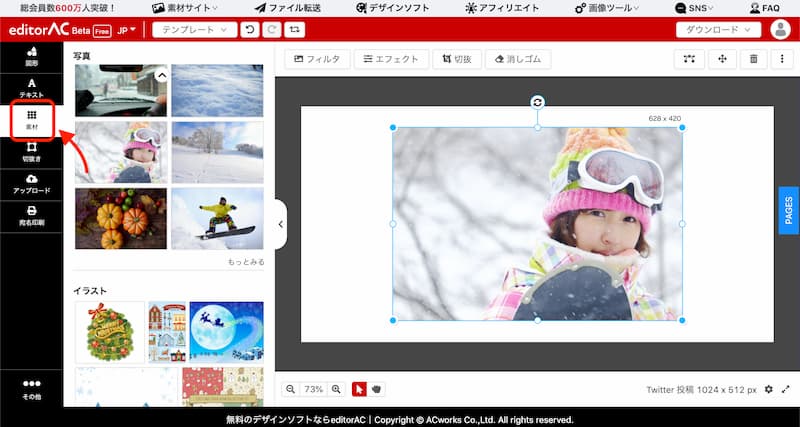Select the winter houses illustration
Screen dimensions: 800x427
click(167, 332)
